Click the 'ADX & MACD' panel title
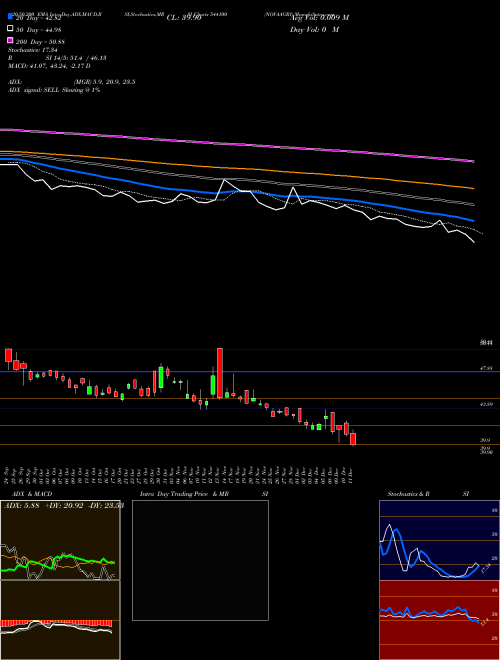The width and height of the screenshot is (500, 660). (x=32, y=494)
